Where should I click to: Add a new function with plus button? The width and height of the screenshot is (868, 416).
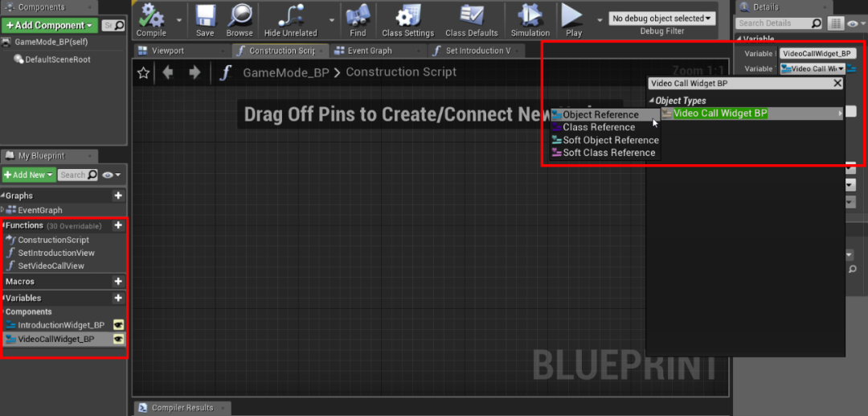coord(117,225)
